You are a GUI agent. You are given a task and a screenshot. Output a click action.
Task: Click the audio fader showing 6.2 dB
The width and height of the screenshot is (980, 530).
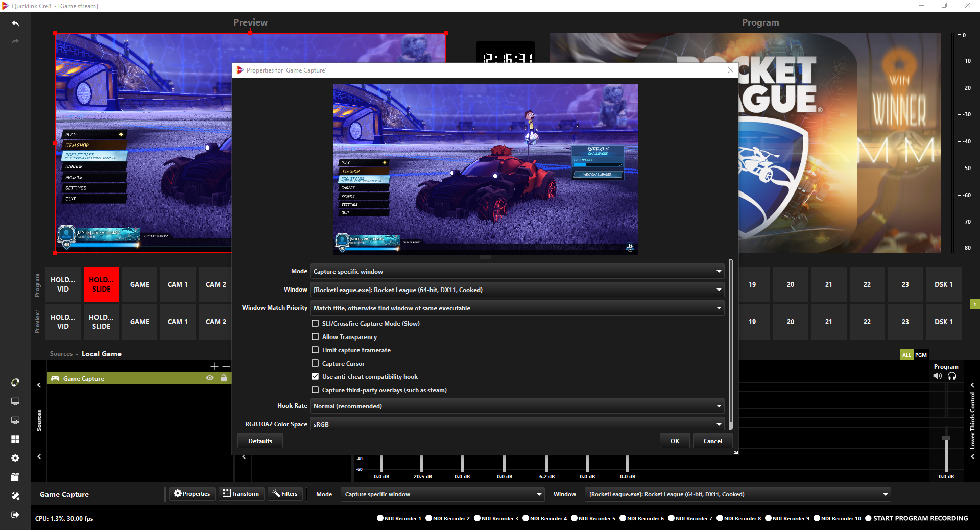point(546,463)
